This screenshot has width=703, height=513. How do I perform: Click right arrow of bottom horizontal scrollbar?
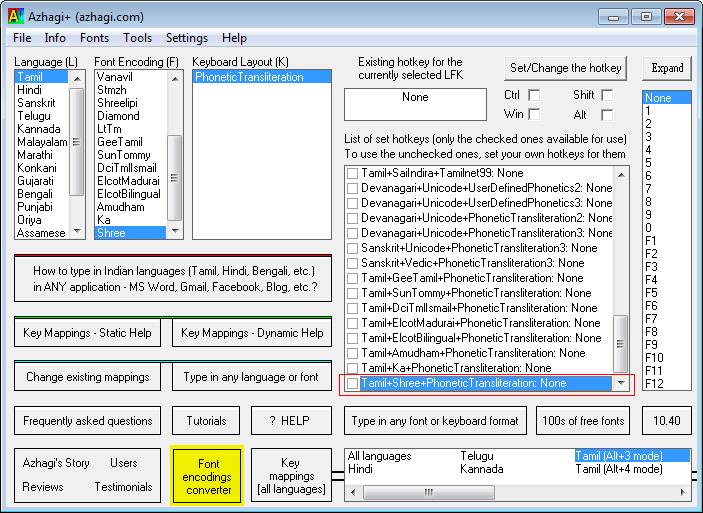(683, 492)
